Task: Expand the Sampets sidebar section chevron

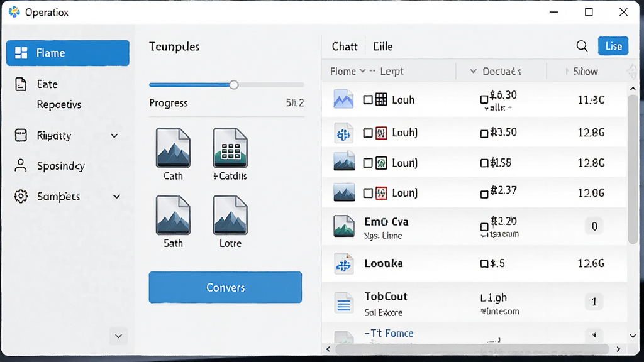Action: 116,197
